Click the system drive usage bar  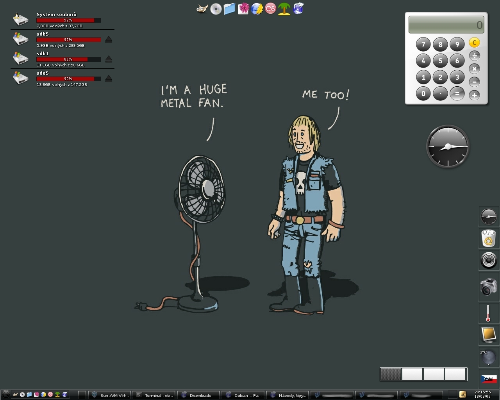69,20
